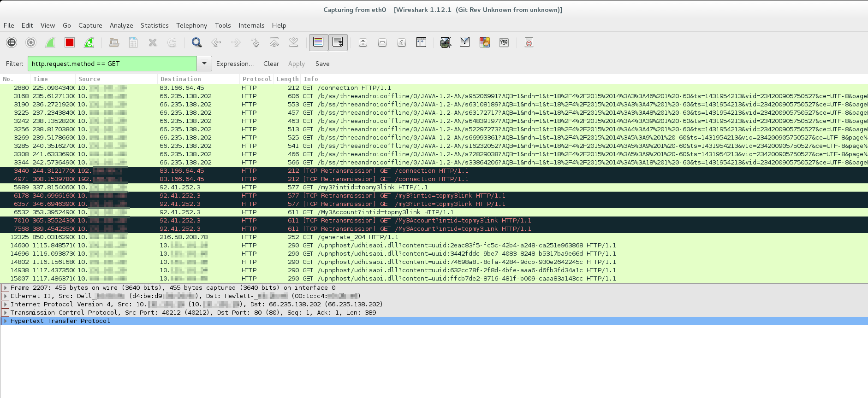Expand the Hypertext Transfer Protocol tree
Image resolution: width=868 pixels, height=398 pixels.
pos(5,321)
